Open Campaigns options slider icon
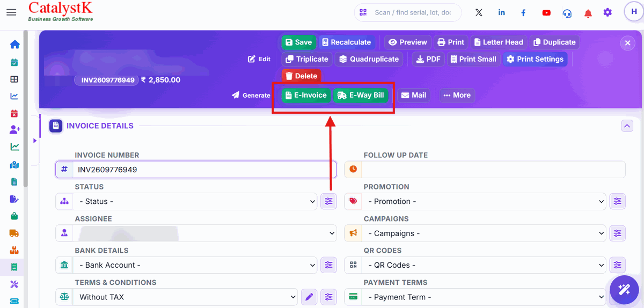 (x=618, y=233)
